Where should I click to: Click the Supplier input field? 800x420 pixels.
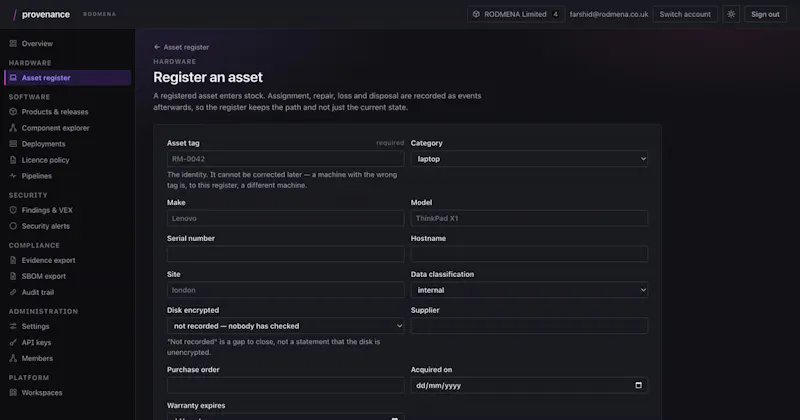pos(529,326)
